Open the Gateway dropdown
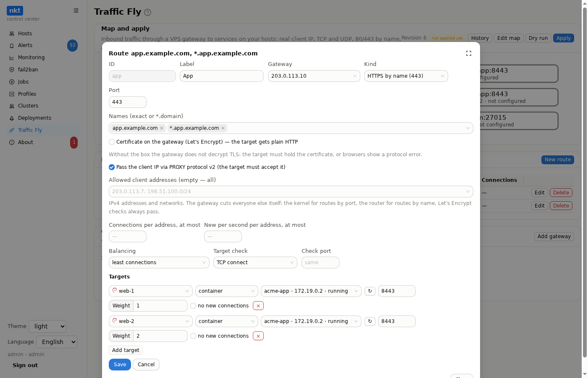Screen dimensions: 588x378 click(314, 76)
